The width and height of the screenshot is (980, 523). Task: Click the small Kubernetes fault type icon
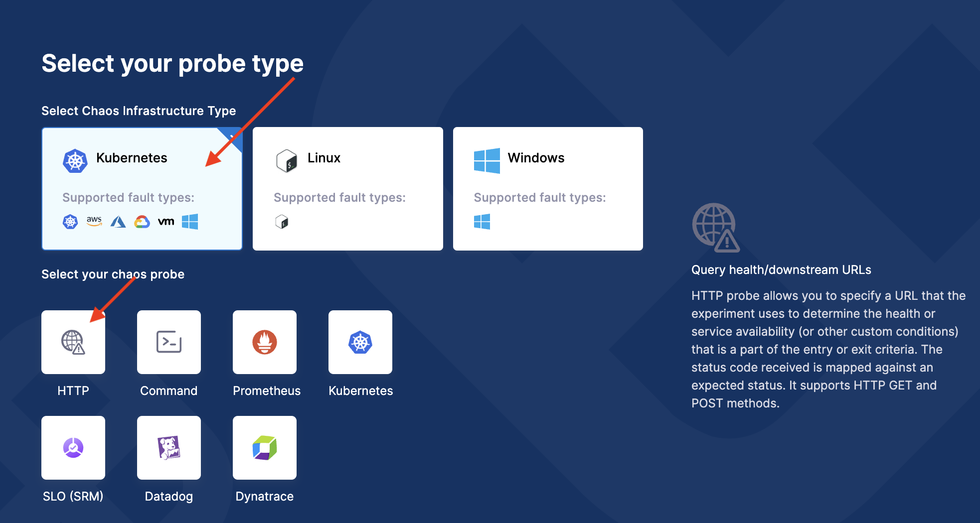tap(70, 222)
